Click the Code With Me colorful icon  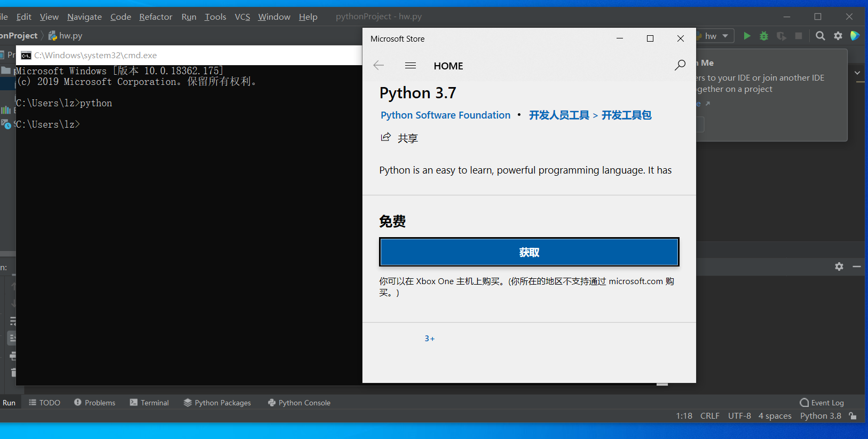(855, 36)
